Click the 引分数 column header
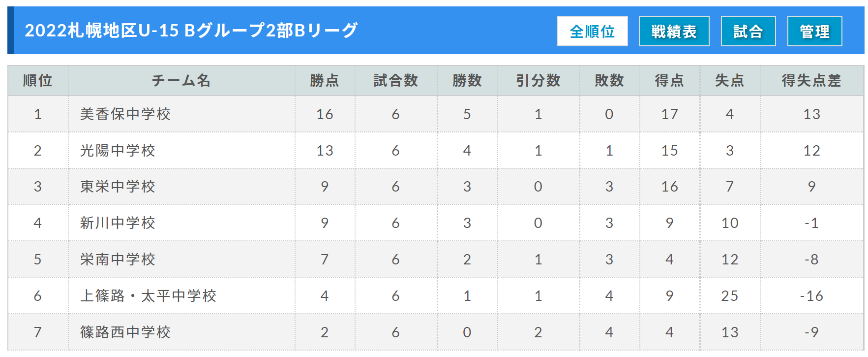 538,80
